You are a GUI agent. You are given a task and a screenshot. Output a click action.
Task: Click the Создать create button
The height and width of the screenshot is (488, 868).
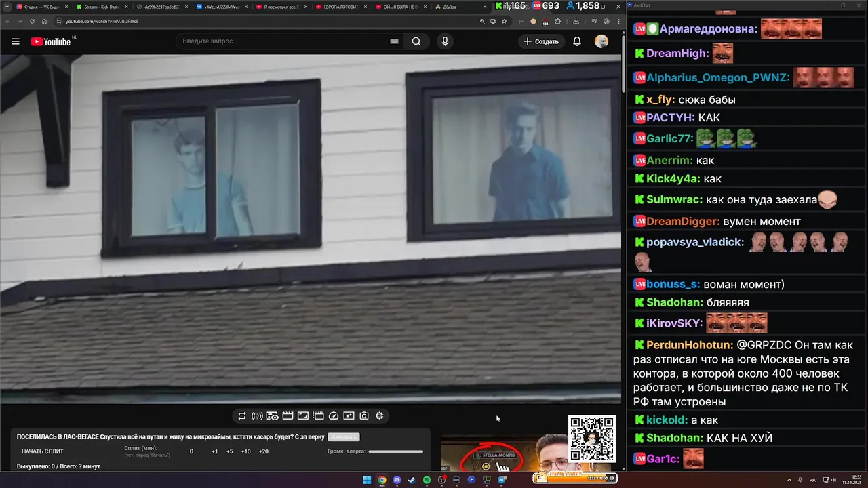click(541, 41)
